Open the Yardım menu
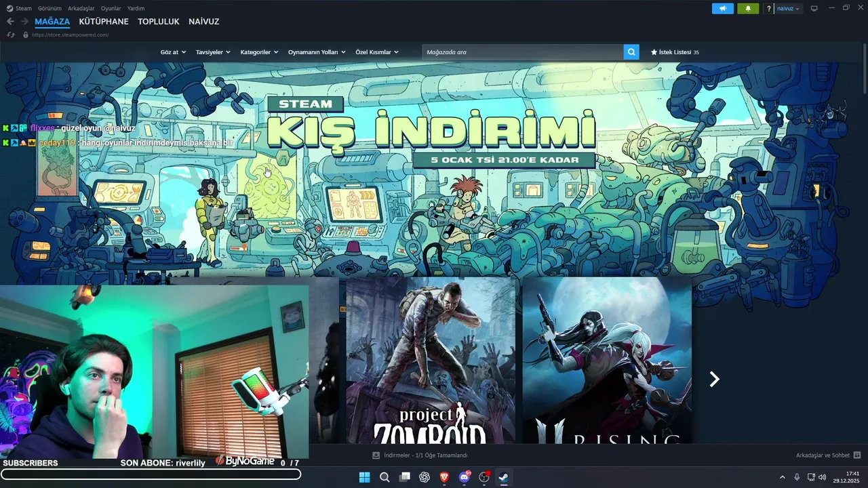 (x=136, y=8)
